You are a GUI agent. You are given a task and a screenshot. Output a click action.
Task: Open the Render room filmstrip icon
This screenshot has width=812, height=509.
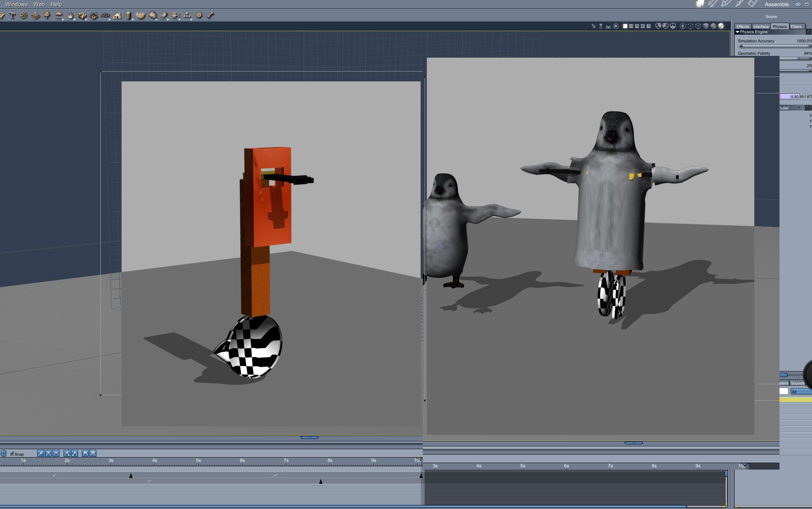[752, 4]
